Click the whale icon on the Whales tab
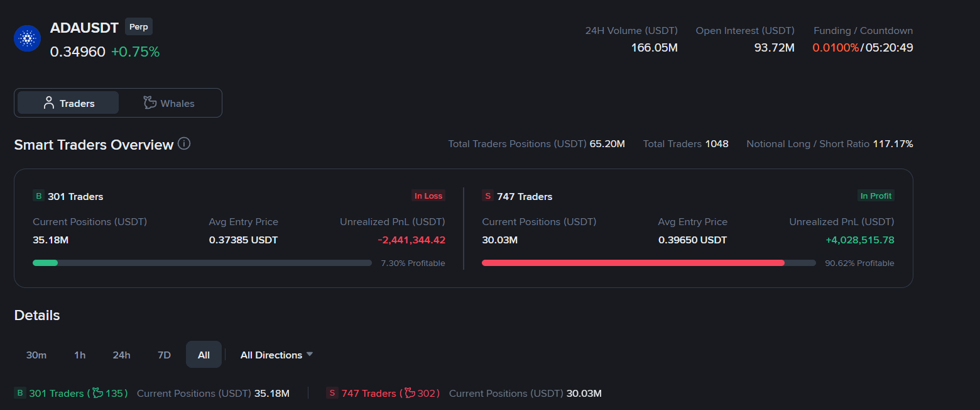The image size is (980, 410). pos(150,103)
